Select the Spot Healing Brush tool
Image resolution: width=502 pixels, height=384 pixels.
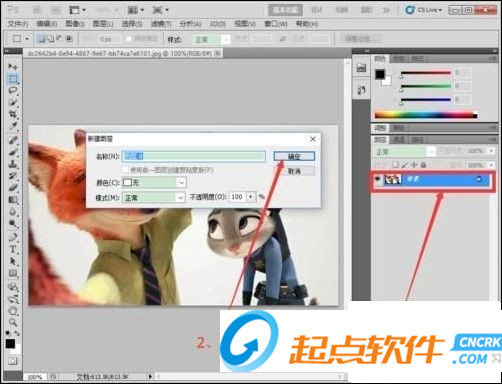(x=13, y=140)
